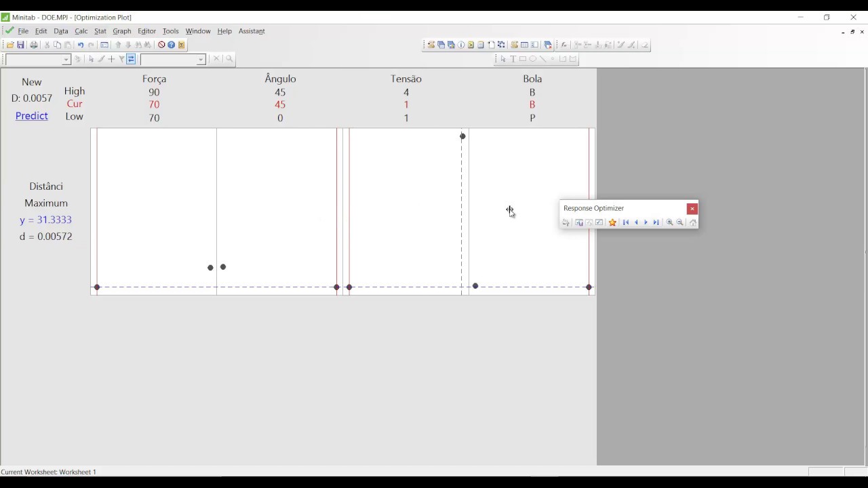Open the Assistant menu
868x488 pixels.
tap(252, 31)
